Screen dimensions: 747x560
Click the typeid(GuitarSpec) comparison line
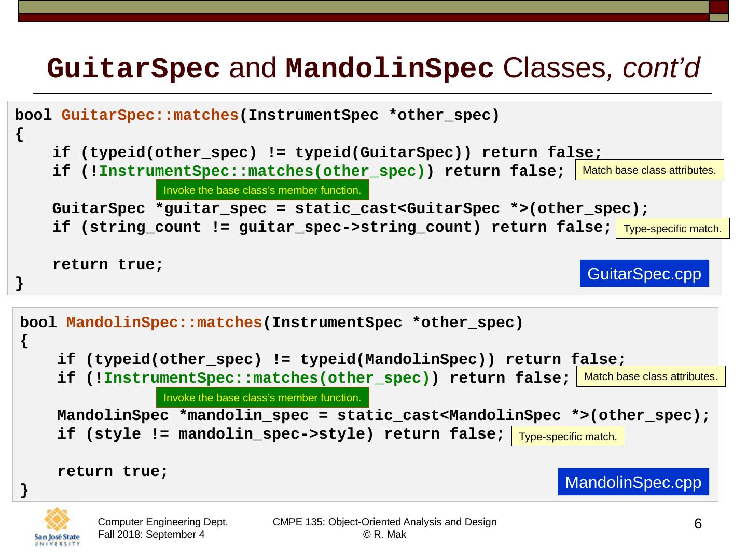click(x=327, y=152)
